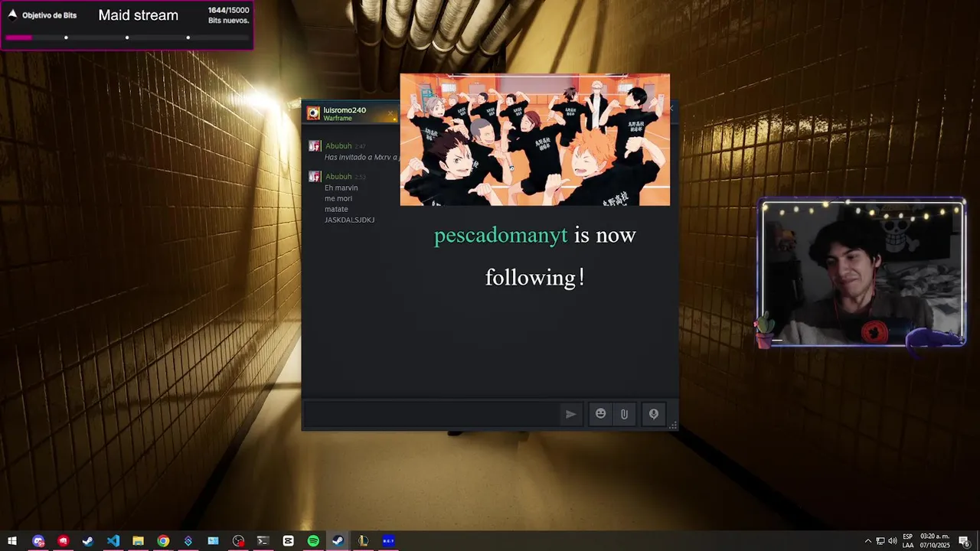This screenshot has height=551, width=980.
Task: Click the 'Objetivo de Bits' label
Action: tap(49, 15)
